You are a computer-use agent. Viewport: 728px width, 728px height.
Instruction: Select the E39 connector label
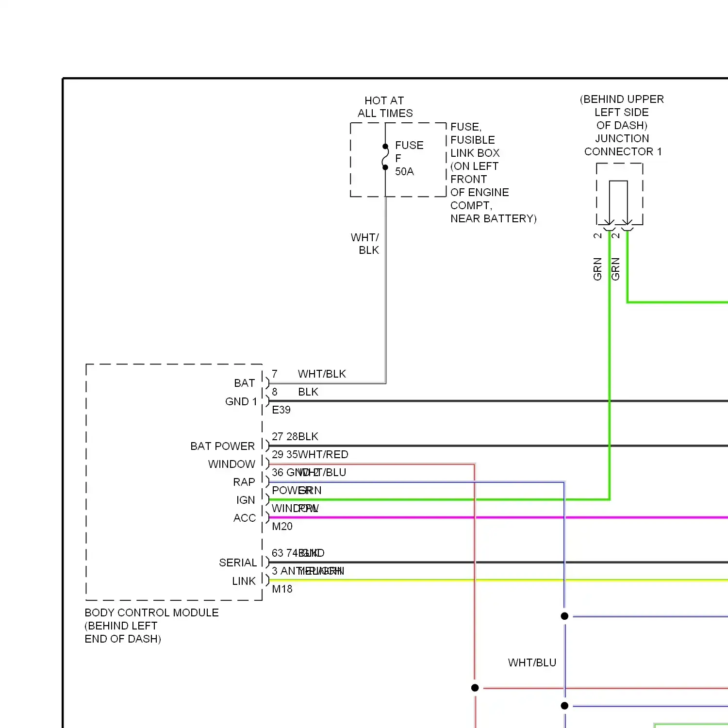click(281, 410)
